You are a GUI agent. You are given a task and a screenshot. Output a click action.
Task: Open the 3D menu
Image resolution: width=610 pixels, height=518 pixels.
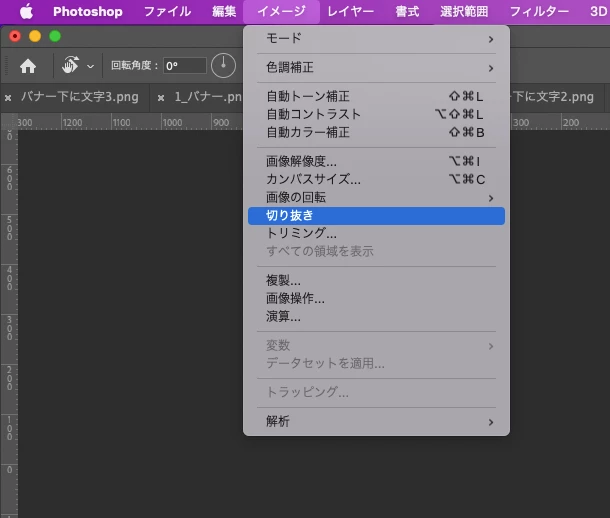(x=598, y=12)
